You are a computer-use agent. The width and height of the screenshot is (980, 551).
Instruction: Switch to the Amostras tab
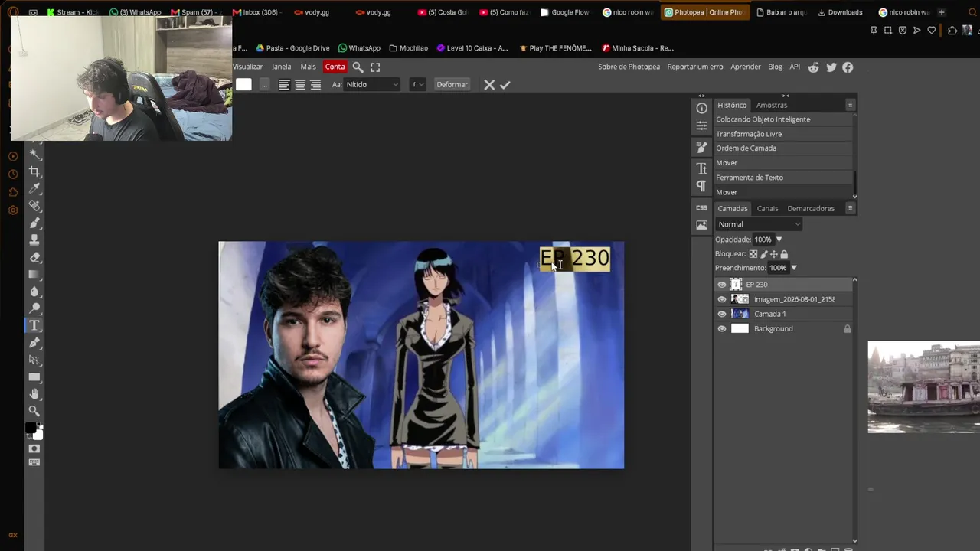pos(771,106)
